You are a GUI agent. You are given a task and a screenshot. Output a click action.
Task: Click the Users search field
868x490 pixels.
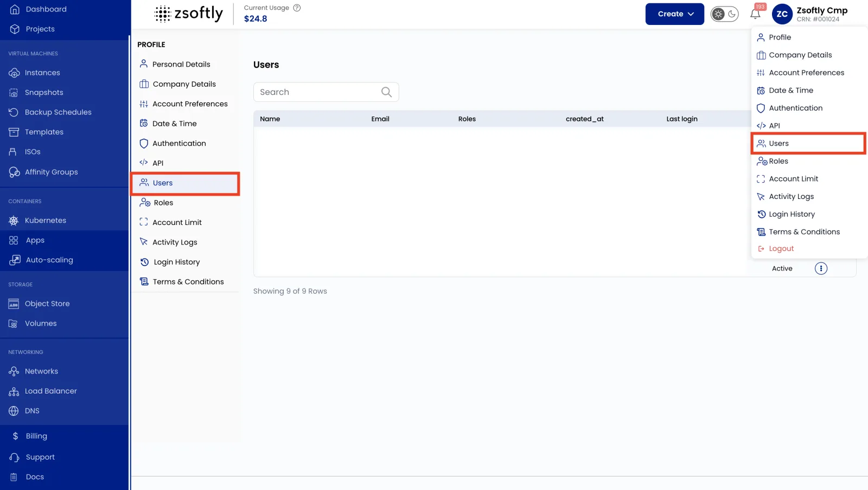point(325,92)
